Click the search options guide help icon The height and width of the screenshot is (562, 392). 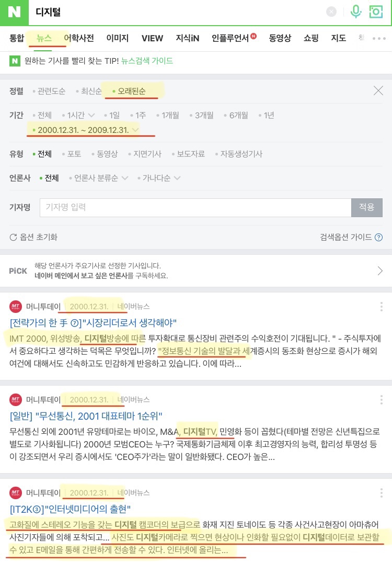coord(378,237)
